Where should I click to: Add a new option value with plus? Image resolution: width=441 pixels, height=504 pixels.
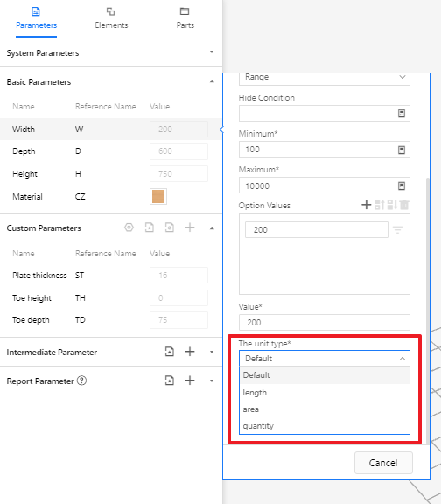366,205
